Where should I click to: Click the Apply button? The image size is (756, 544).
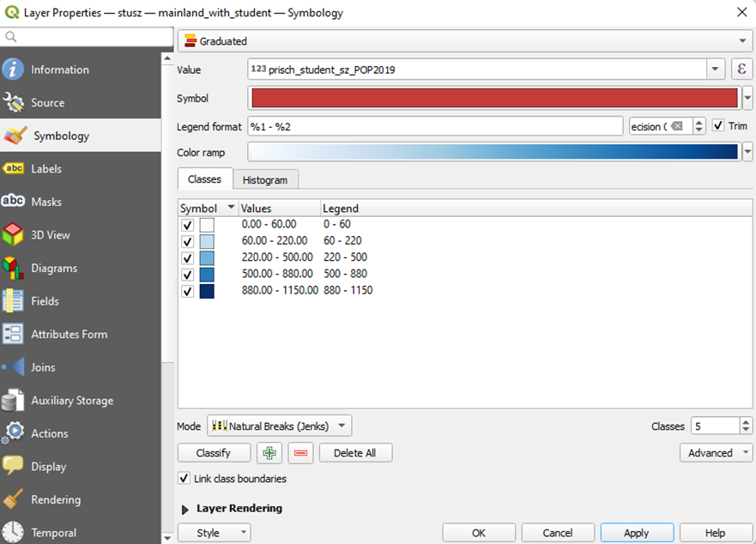(x=636, y=533)
